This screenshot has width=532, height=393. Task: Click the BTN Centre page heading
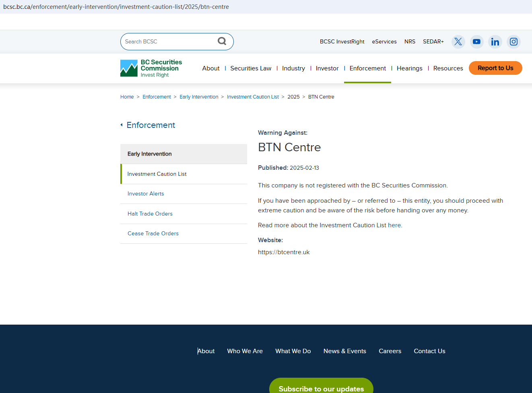289,147
